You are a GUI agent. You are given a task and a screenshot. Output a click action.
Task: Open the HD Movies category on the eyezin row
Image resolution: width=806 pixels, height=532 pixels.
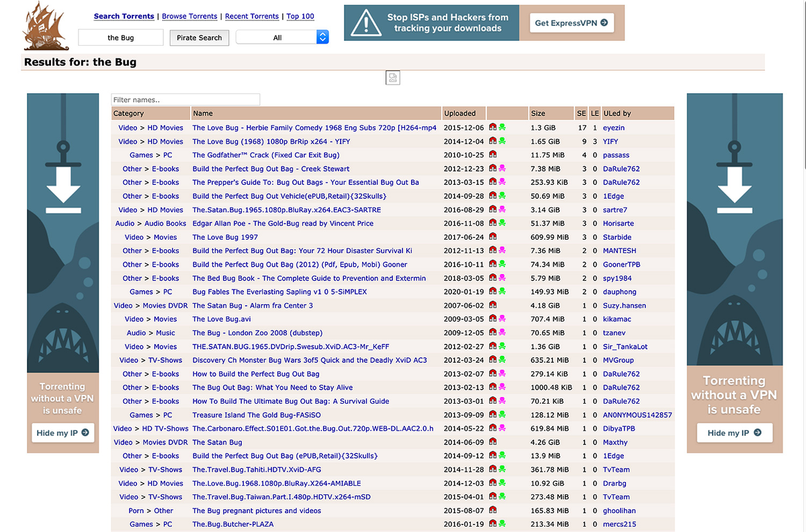tap(165, 128)
